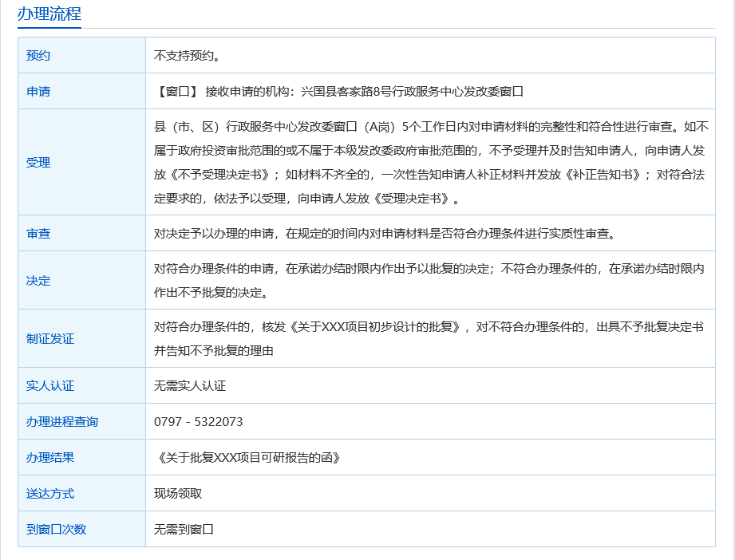
Task: Click the 不支持预约 text
Action: click(x=187, y=56)
